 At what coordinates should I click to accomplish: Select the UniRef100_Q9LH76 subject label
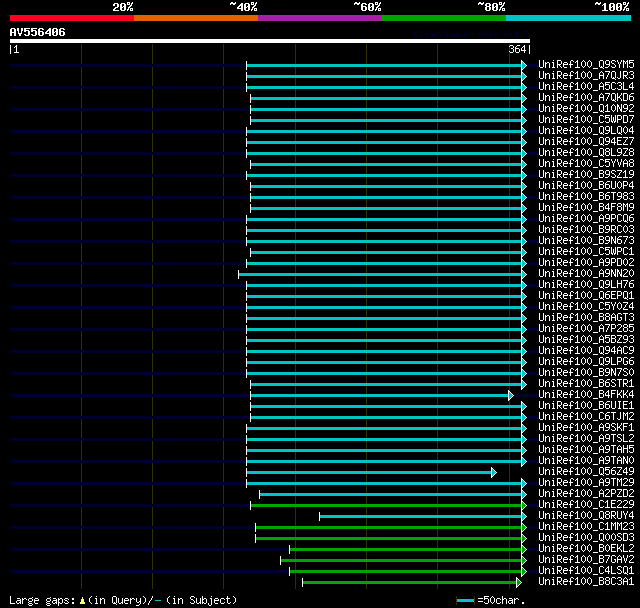(x=586, y=284)
